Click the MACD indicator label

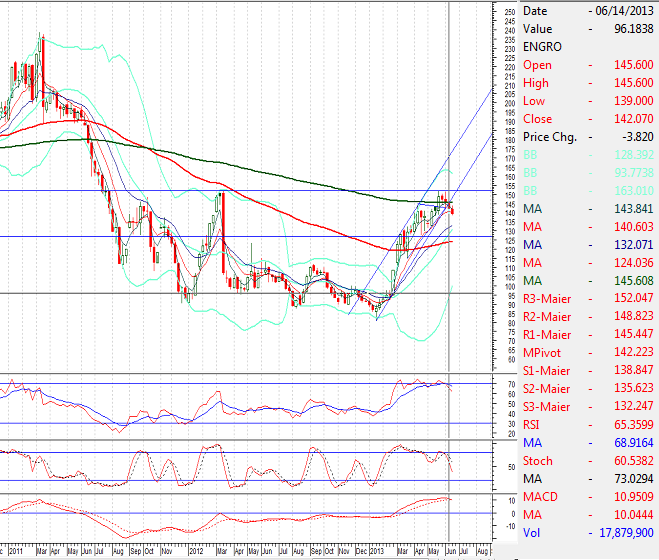tap(540, 496)
